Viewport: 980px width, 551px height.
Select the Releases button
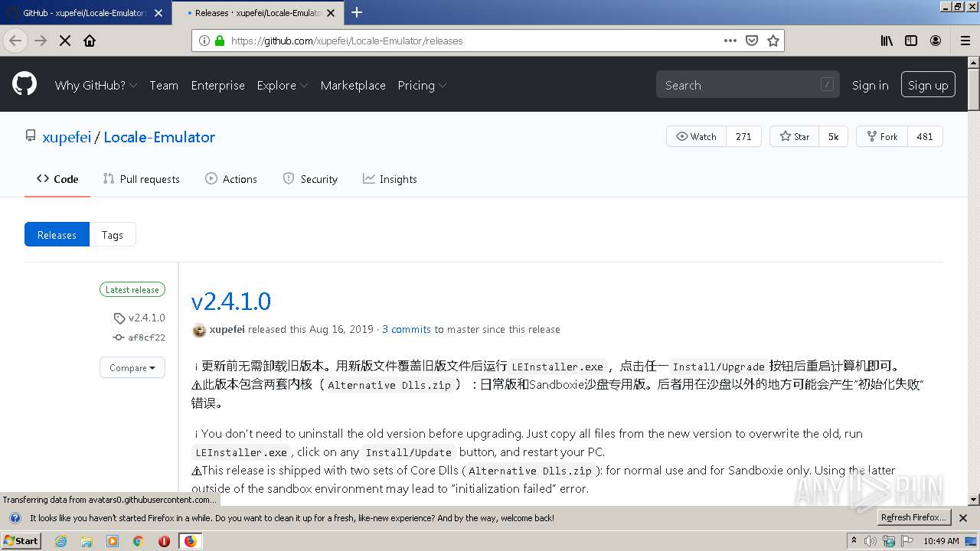57,234
